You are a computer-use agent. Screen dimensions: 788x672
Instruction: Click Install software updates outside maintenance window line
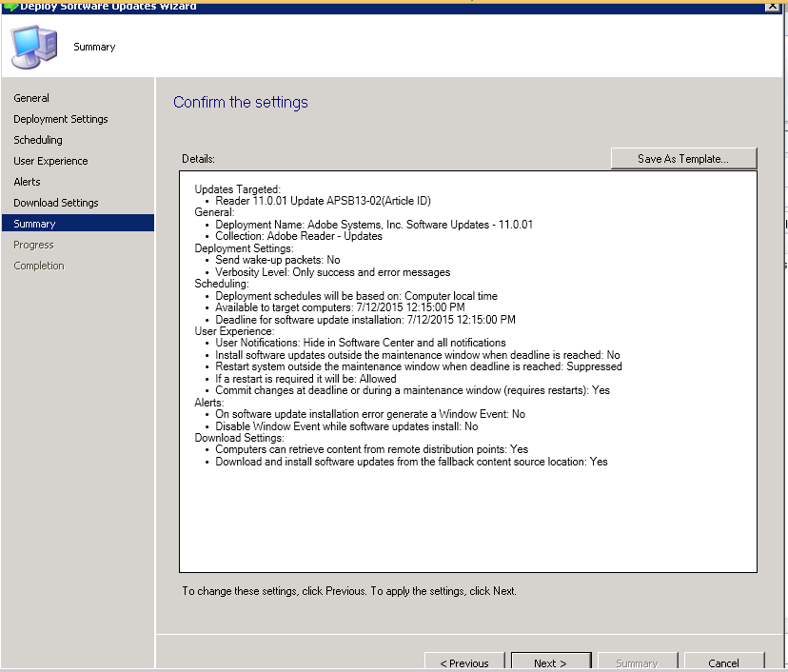418,355
